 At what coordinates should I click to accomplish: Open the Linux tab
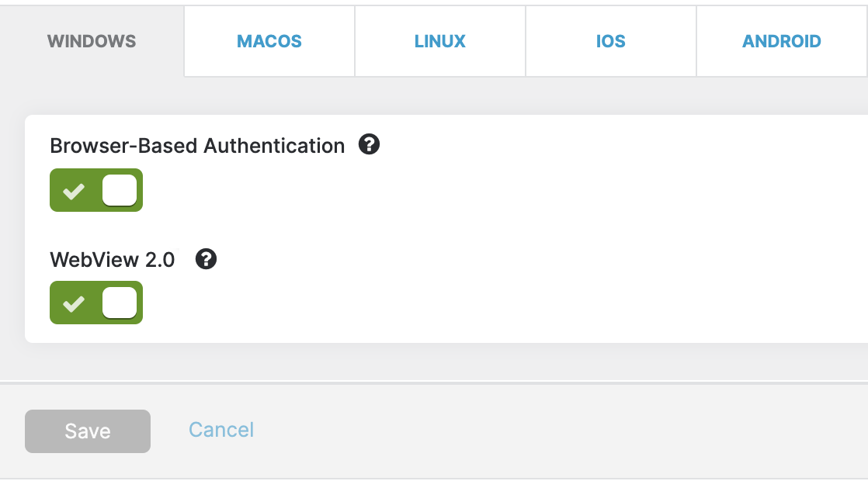pyautogui.click(x=440, y=41)
